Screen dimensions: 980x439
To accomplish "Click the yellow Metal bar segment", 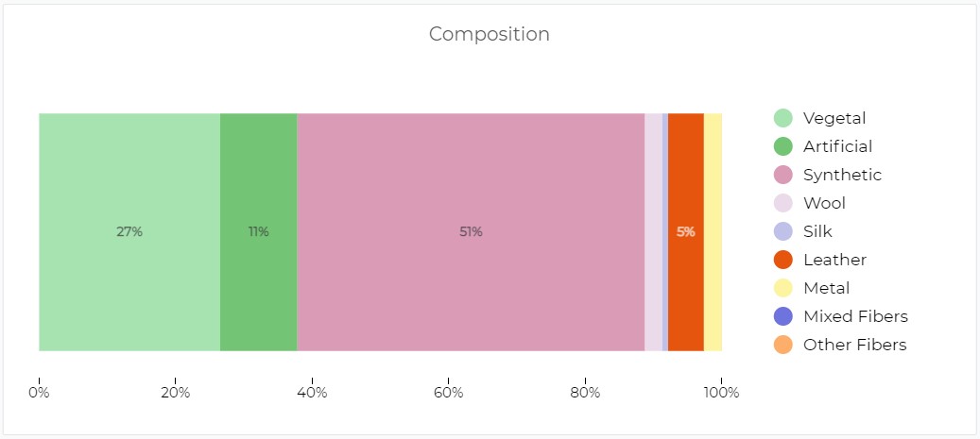I will pos(713,232).
